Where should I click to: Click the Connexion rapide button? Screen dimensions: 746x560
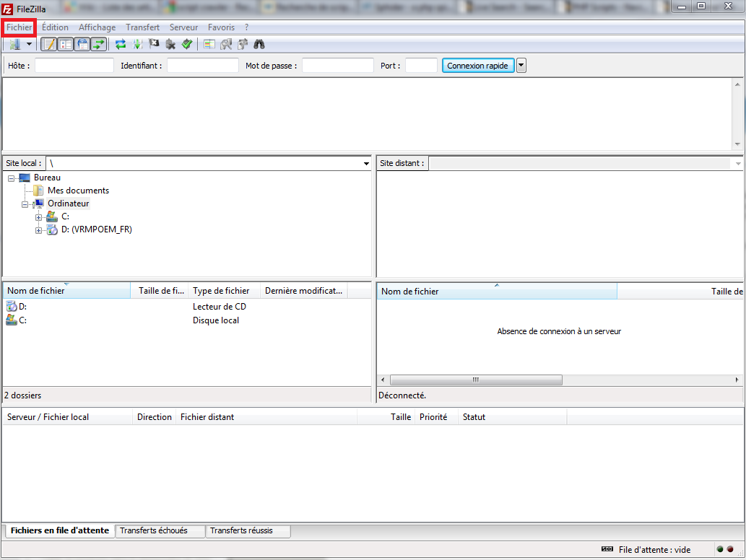477,66
